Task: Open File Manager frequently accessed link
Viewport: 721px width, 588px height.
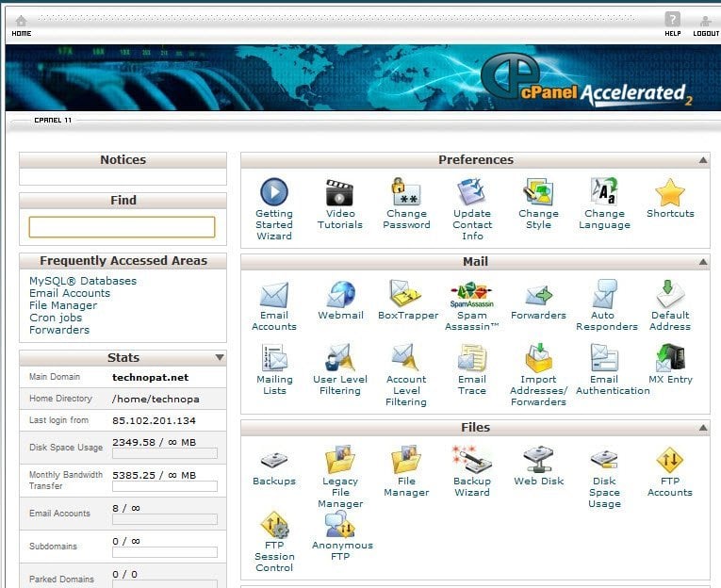Action: 63,305
